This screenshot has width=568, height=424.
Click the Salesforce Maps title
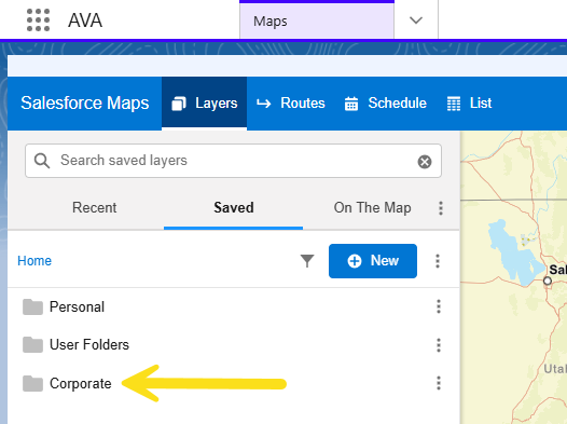pos(85,103)
